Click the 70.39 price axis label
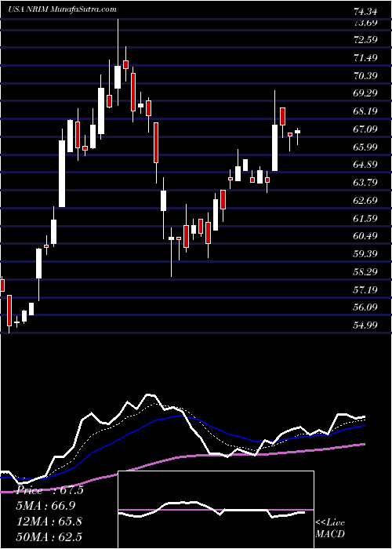 (365, 75)
